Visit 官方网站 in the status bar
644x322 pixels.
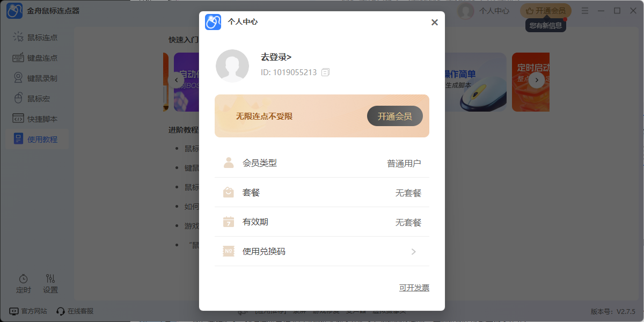tap(29, 311)
